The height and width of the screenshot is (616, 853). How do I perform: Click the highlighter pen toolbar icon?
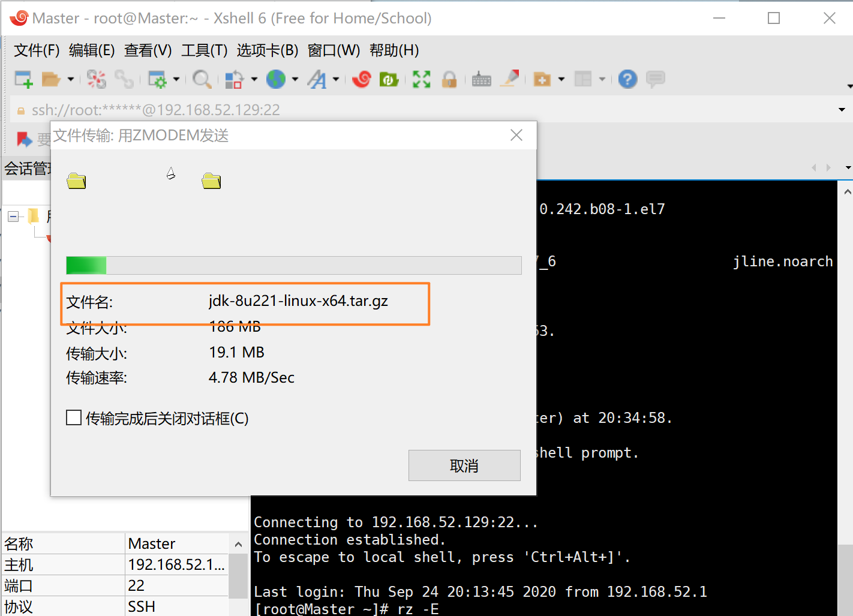coord(510,79)
